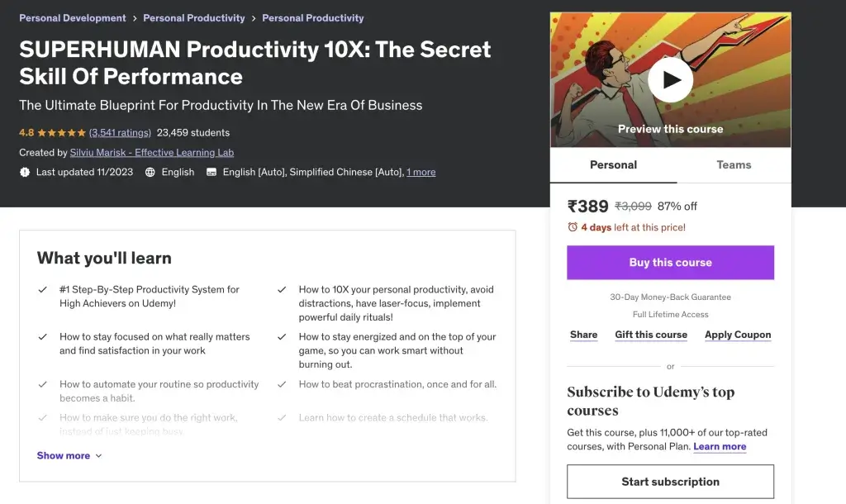
Task: Switch to the Personal tab
Action: click(613, 165)
